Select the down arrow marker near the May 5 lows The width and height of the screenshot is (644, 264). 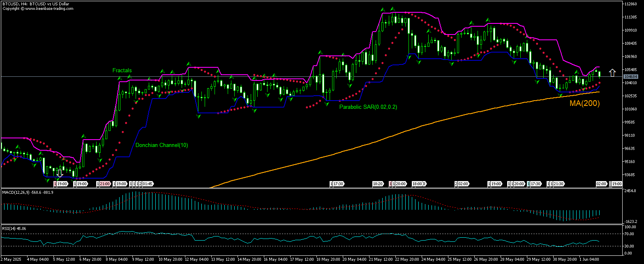[61, 174]
